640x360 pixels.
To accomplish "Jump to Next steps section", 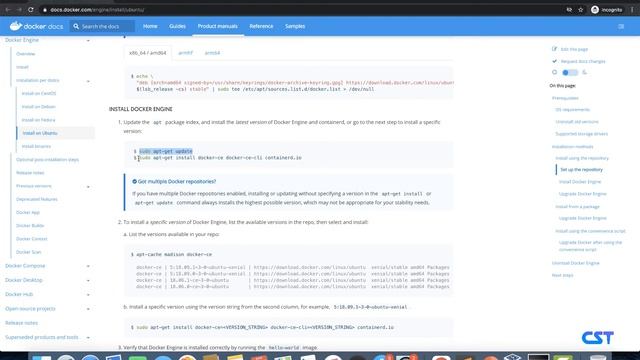I will 562,275.
